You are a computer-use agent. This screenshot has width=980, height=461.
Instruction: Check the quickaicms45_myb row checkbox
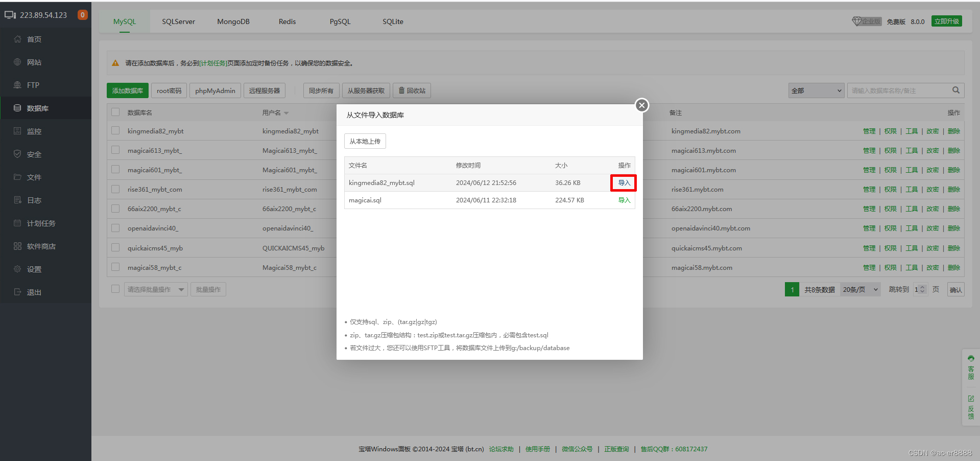pyautogui.click(x=115, y=247)
